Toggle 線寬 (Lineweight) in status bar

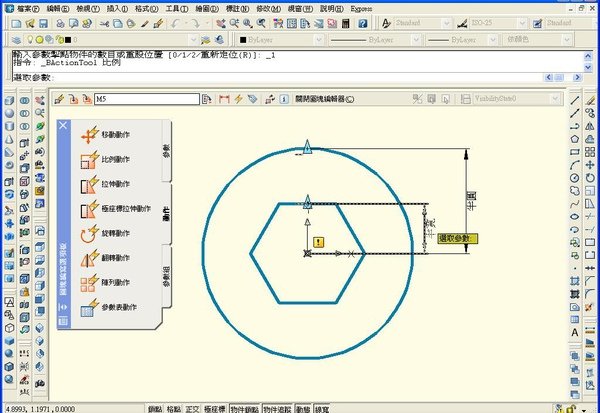tap(322, 409)
